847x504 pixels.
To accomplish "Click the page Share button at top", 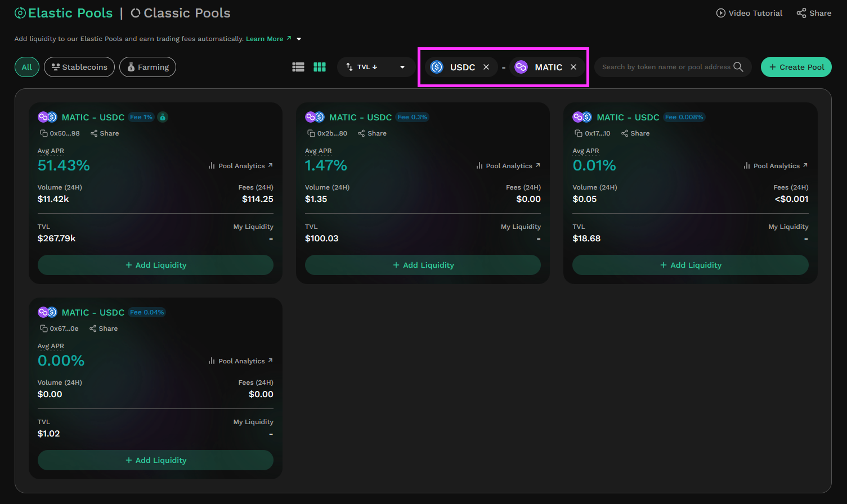I will coord(814,13).
